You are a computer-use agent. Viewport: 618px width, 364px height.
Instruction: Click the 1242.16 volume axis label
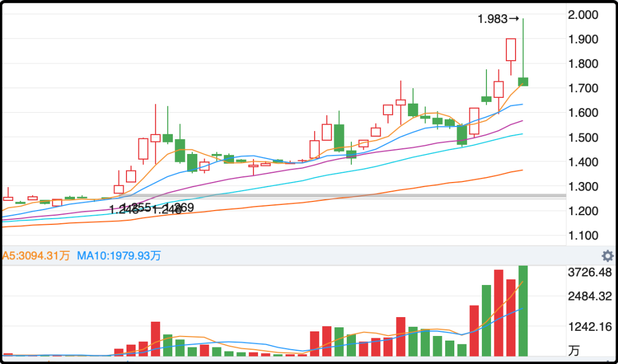tap(590, 327)
